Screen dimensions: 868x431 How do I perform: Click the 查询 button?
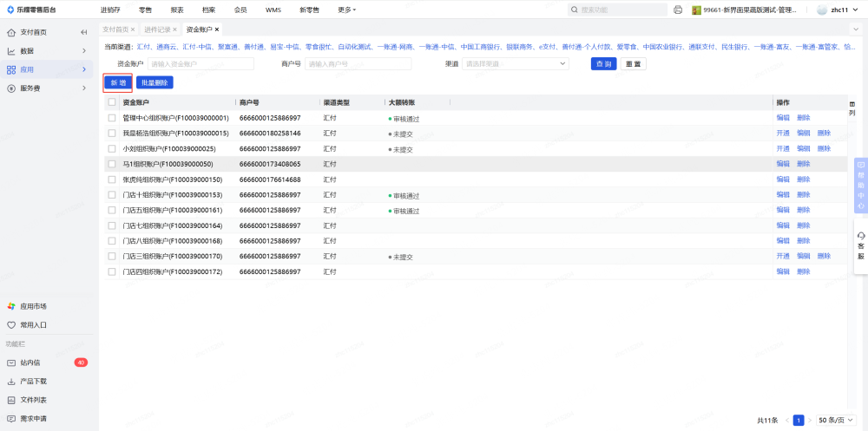pos(603,63)
